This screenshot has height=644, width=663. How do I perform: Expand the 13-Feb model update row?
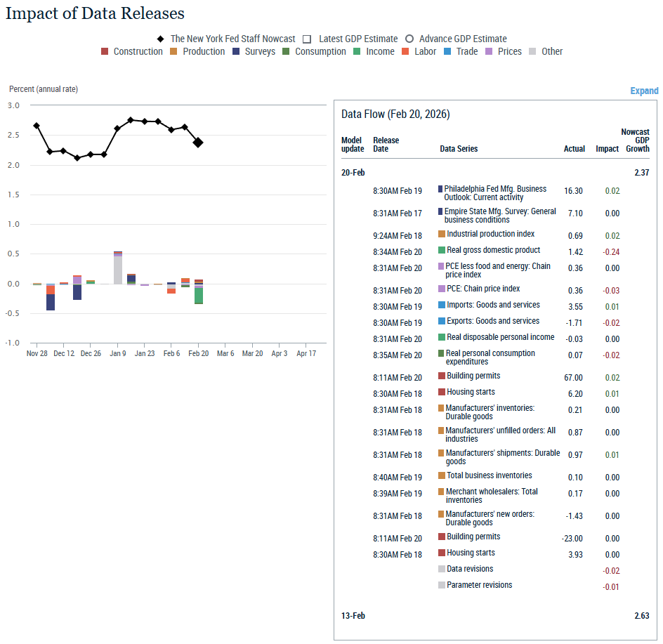click(353, 616)
